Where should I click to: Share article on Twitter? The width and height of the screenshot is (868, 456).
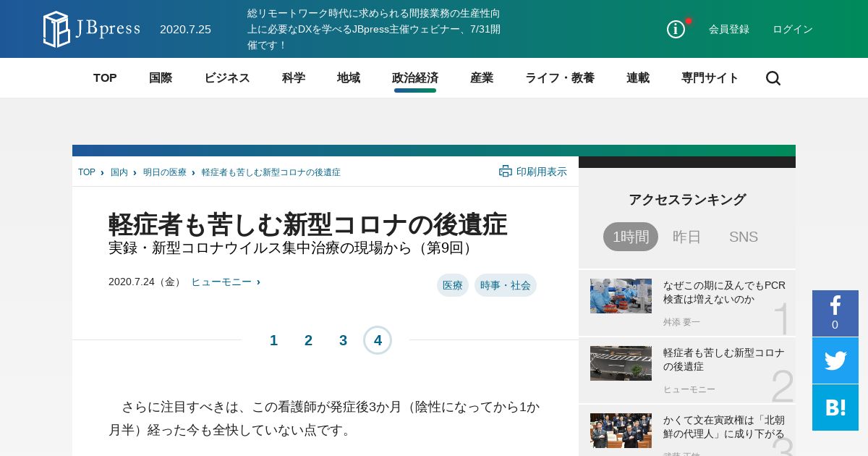[x=835, y=360]
